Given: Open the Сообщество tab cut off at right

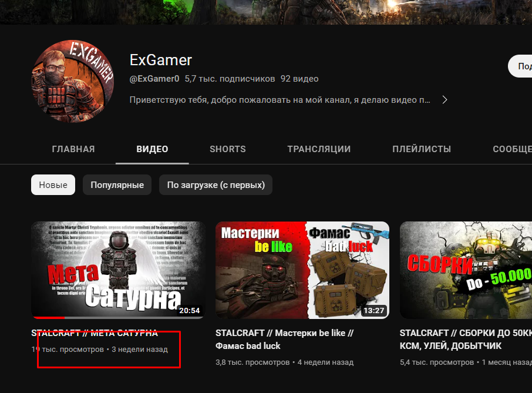Looking at the screenshot, I should pos(512,149).
